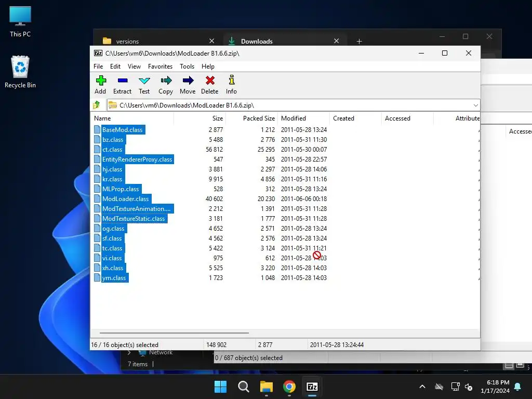This screenshot has width=532, height=399.
Task: Open Google Chrome from the taskbar
Action: (x=289, y=387)
